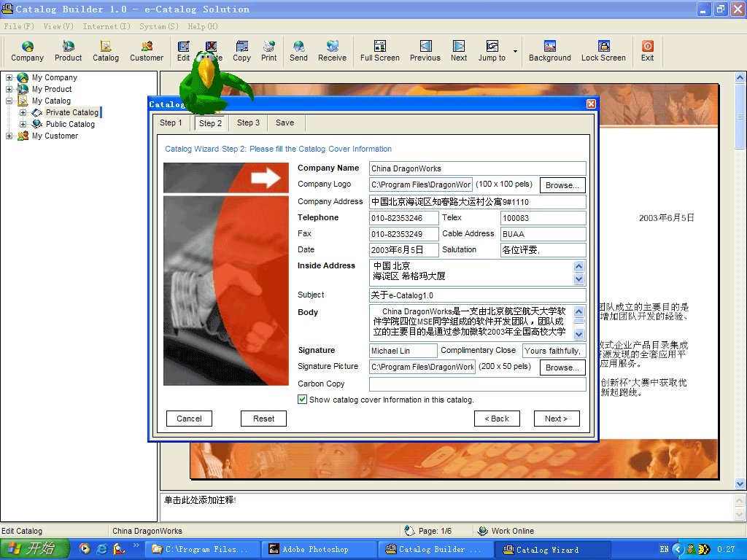
Task: Select the Customer toolbar icon
Action: coord(147,52)
